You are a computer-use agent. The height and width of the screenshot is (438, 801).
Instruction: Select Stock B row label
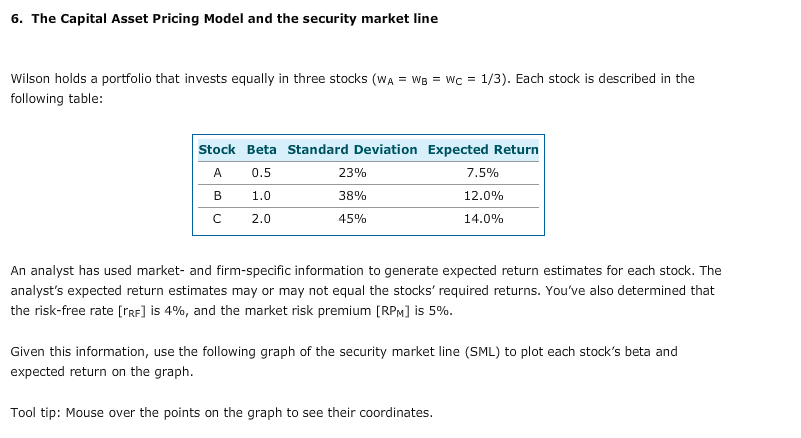(x=217, y=196)
